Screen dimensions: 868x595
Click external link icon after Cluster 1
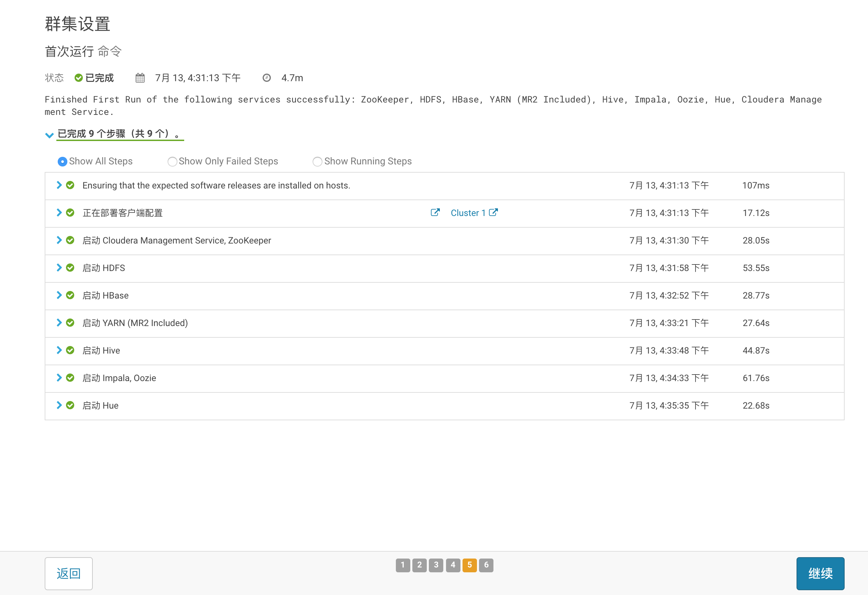[x=493, y=213]
